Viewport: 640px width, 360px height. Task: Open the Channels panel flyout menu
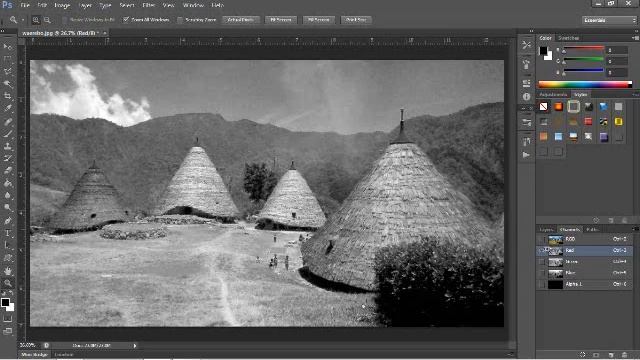pos(635,229)
